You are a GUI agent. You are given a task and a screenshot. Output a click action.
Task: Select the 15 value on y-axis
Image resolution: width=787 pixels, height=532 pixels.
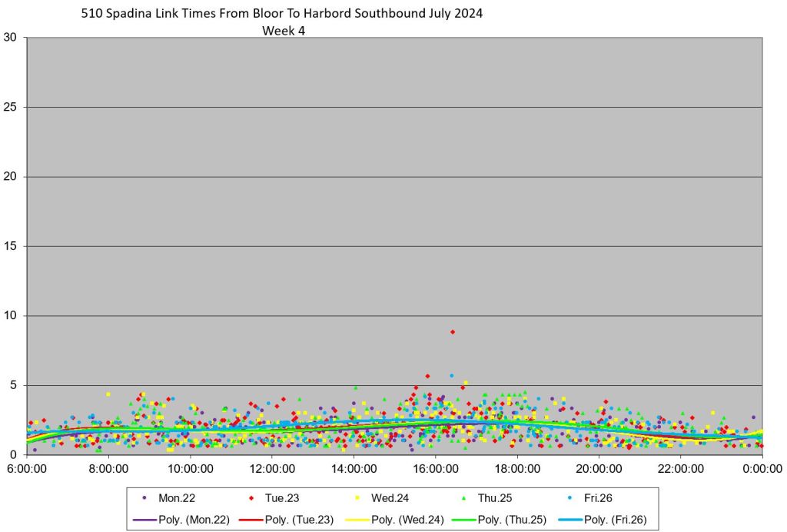10,246
